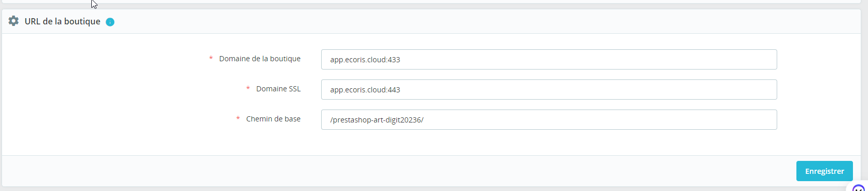Click blank form area below Chemin de base
Image resolution: width=868 pixels, height=191 pixels.
(x=431, y=143)
